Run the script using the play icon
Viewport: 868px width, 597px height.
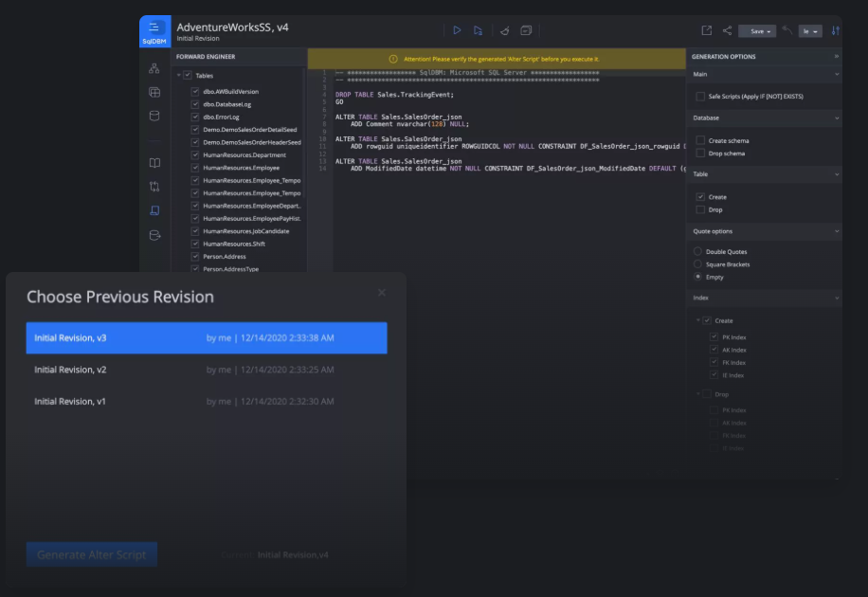(457, 31)
